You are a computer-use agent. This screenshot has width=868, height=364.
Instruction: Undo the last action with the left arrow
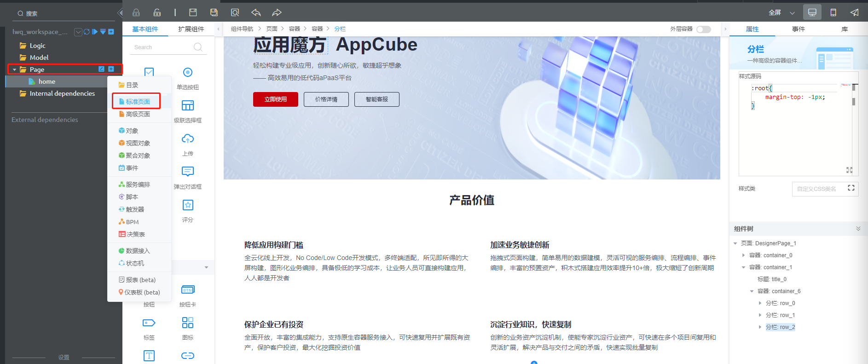pyautogui.click(x=256, y=12)
